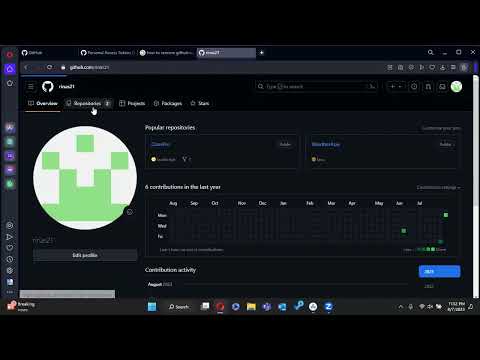
Task: Open the Stars tab
Action: (200, 103)
